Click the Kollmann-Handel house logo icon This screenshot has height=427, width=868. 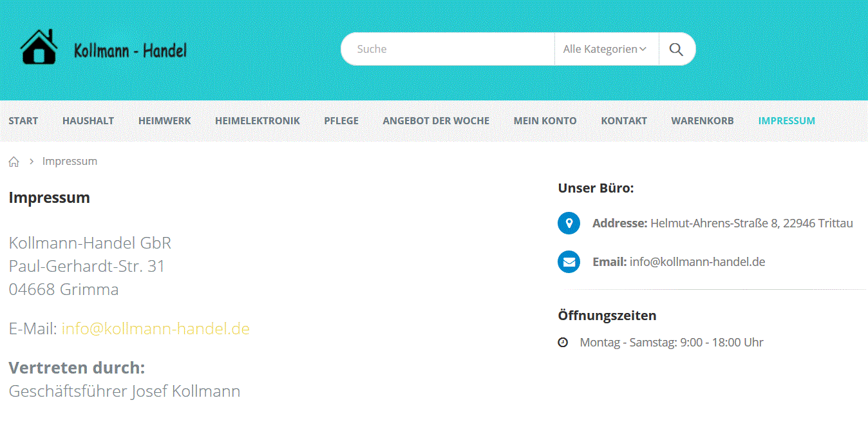click(x=39, y=47)
